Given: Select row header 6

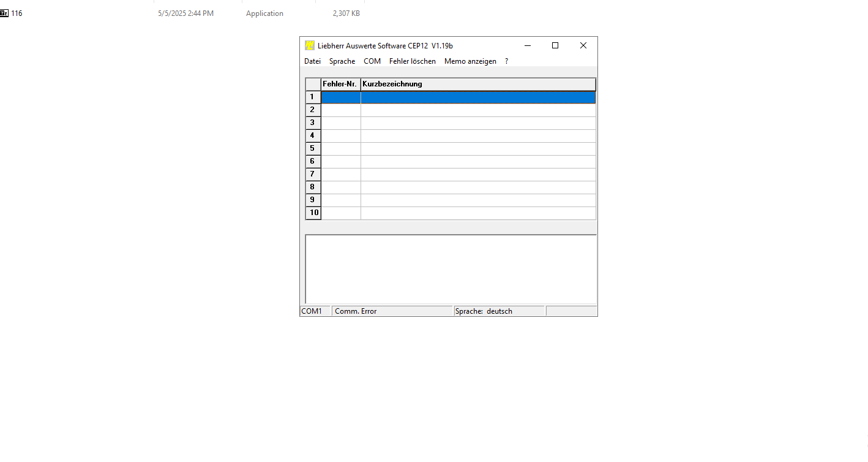Looking at the screenshot, I should point(313,161).
